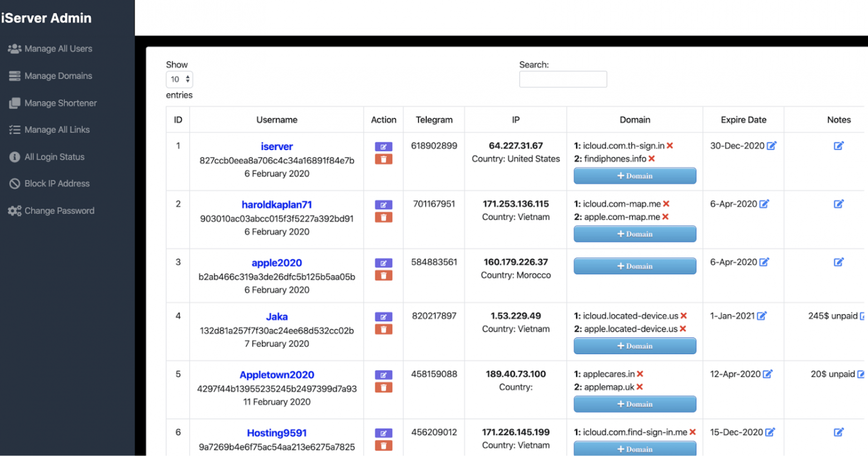Screen dimensions: 868x456
Task: Click the Expire Date column header
Action: click(x=743, y=120)
